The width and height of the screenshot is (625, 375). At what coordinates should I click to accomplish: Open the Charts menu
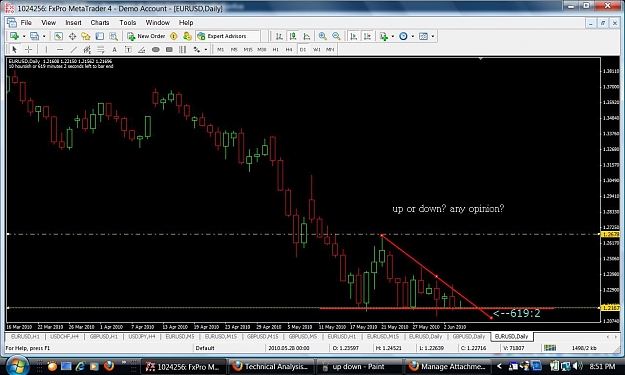click(100, 23)
